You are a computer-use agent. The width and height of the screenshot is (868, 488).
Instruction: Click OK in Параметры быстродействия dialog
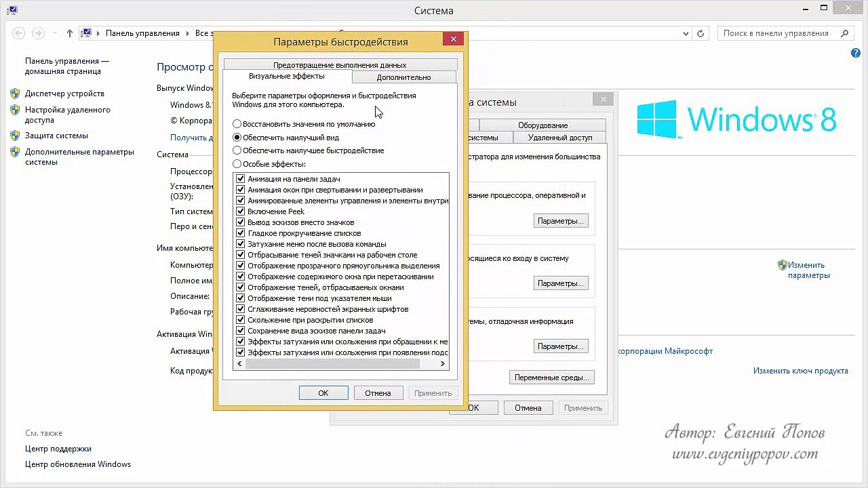[x=323, y=393]
